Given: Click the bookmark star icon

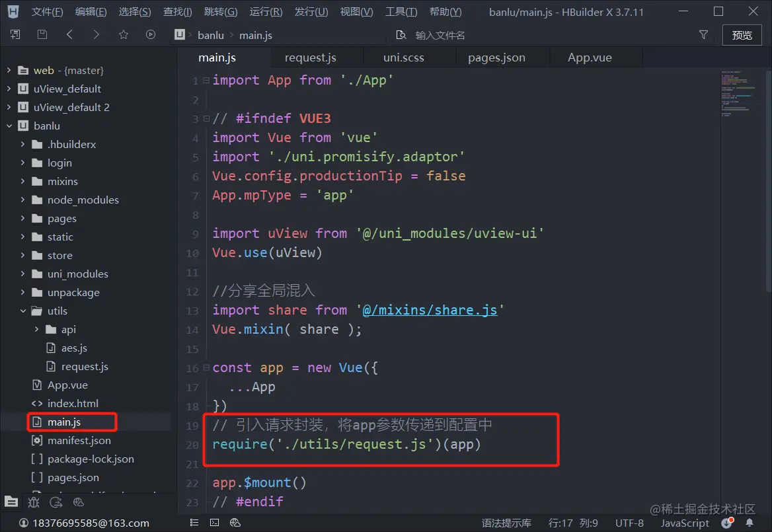Looking at the screenshot, I should pyautogui.click(x=123, y=34).
